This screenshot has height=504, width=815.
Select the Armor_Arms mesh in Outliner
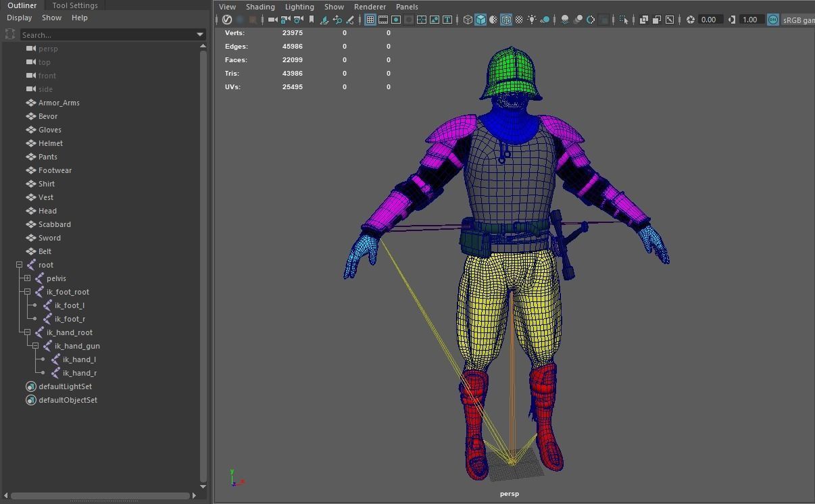pyautogui.click(x=59, y=103)
